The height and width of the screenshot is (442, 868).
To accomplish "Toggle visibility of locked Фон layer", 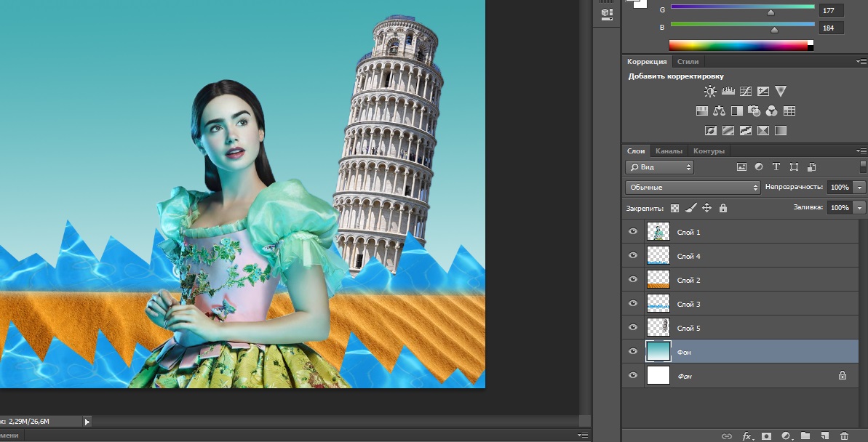I will (633, 376).
